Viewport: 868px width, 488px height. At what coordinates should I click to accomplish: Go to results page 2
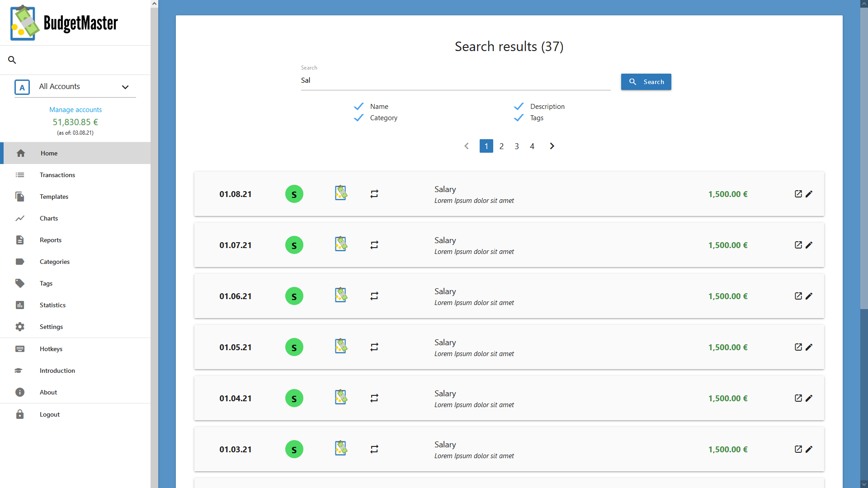pos(501,146)
